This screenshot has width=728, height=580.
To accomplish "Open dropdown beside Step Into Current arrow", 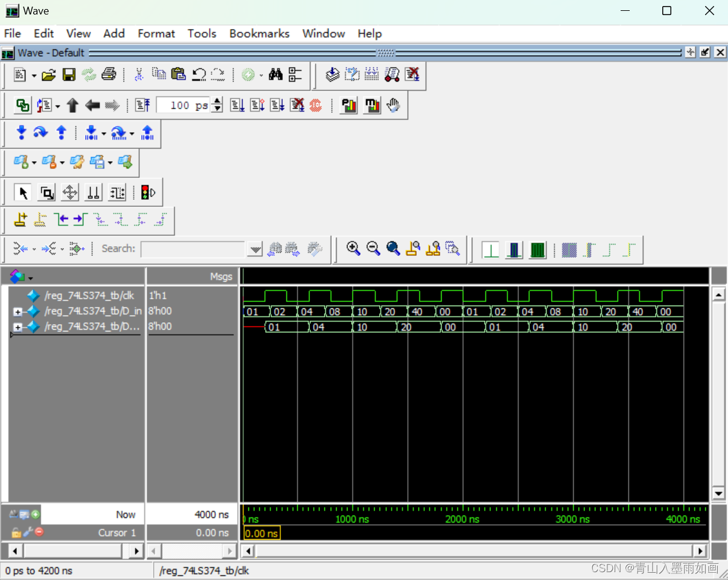I will 104,133.
